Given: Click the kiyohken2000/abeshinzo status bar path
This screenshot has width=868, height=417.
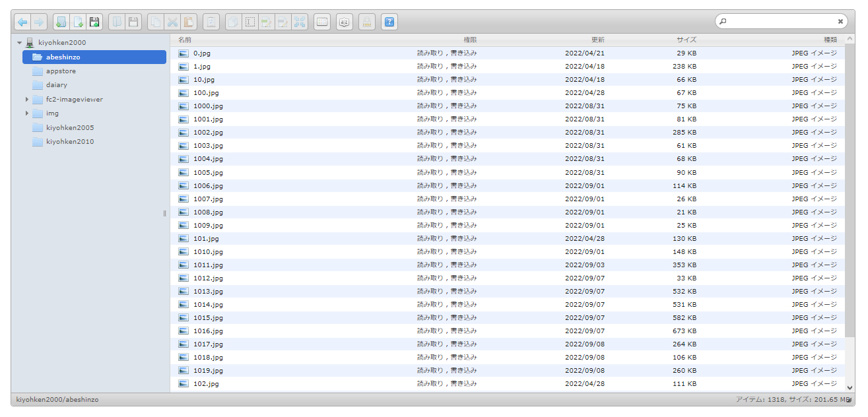Looking at the screenshot, I should pyautogui.click(x=57, y=400).
